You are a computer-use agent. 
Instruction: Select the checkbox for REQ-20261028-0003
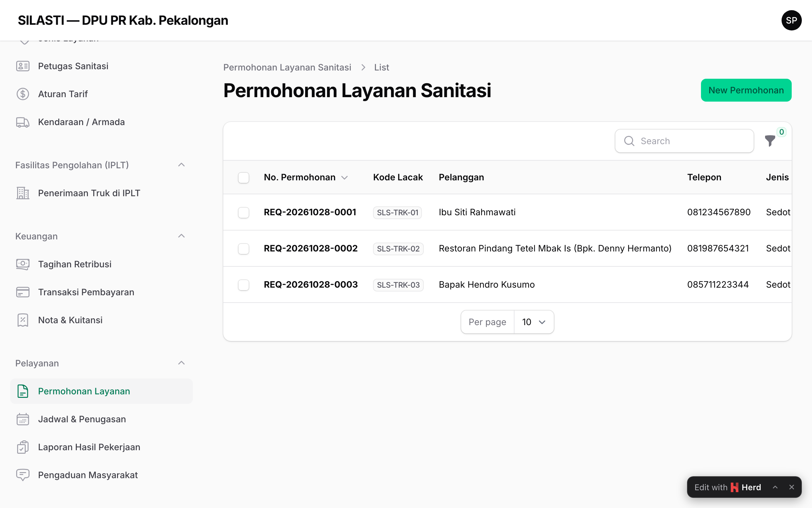(x=244, y=285)
